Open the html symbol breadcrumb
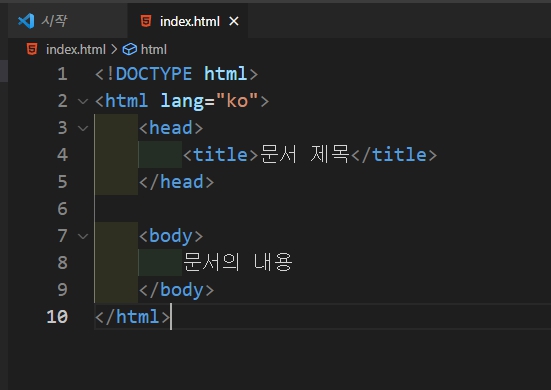This screenshot has height=390, width=551. coord(154,50)
